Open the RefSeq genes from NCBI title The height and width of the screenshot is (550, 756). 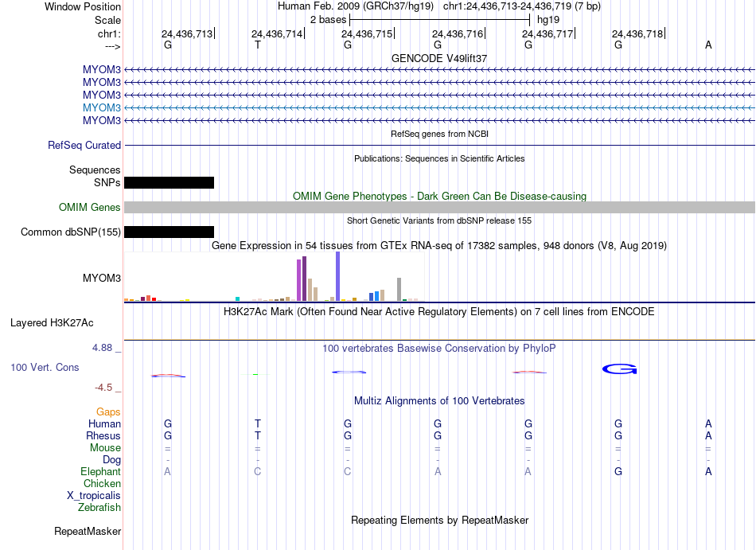[x=439, y=134]
